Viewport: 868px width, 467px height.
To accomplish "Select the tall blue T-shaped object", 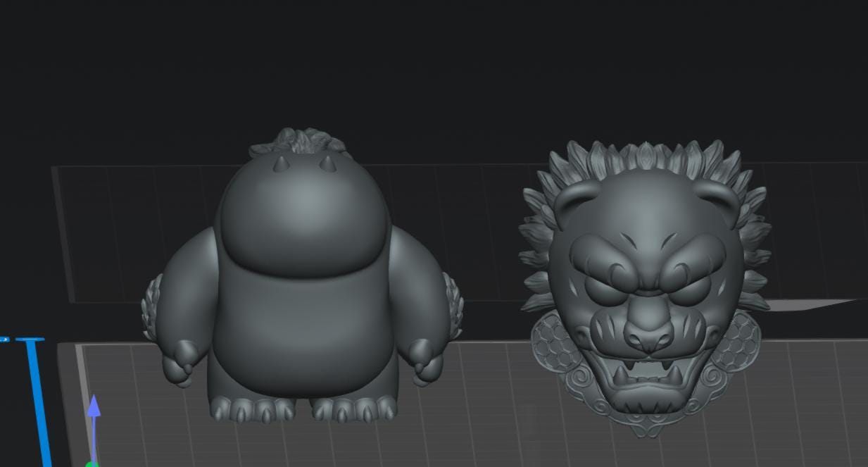I will (35, 401).
